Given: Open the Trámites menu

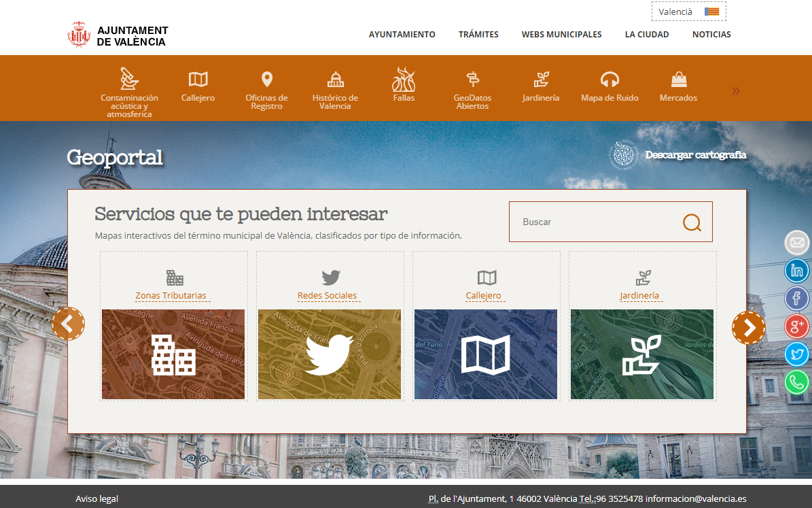Looking at the screenshot, I should pos(478,35).
